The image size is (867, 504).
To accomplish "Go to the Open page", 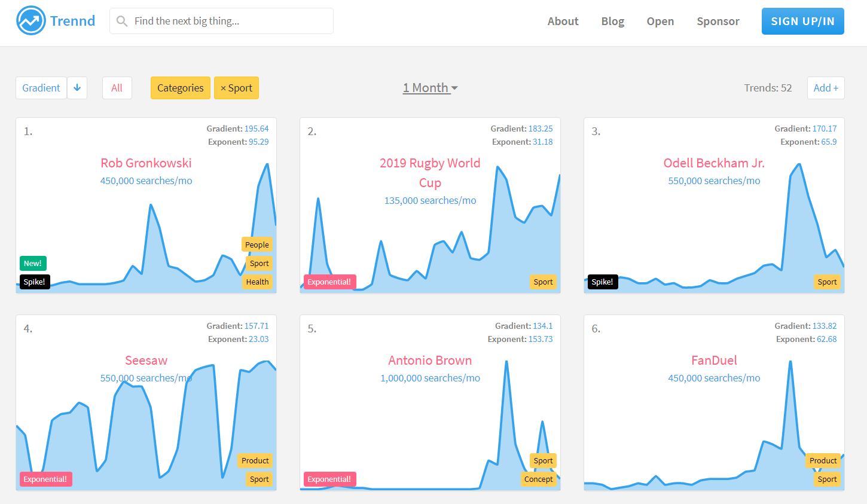I will pos(660,21).
